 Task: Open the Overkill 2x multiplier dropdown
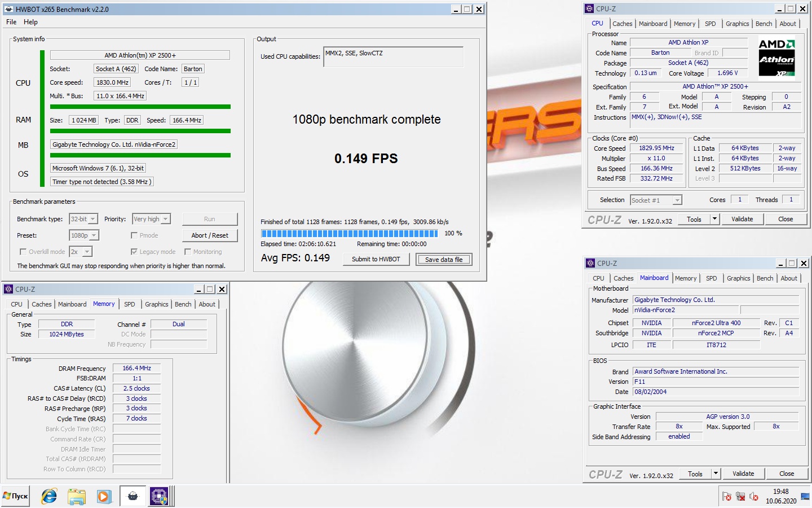[81, 252]
